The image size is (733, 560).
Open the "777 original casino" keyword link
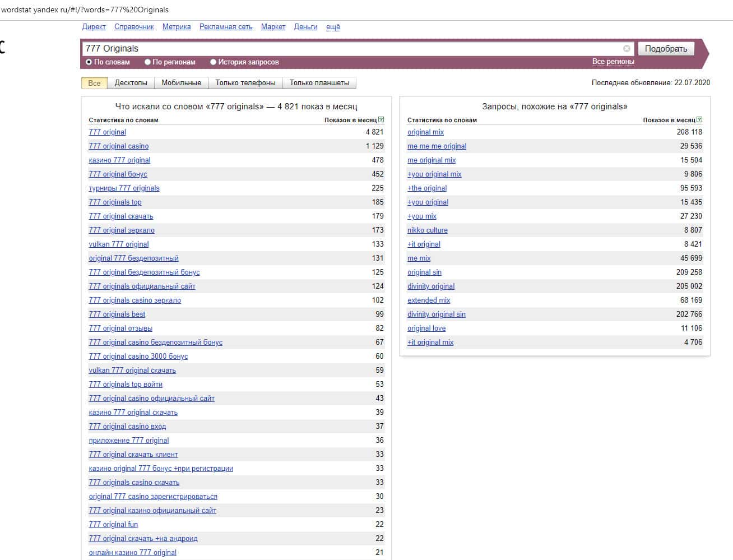(119, 146)
